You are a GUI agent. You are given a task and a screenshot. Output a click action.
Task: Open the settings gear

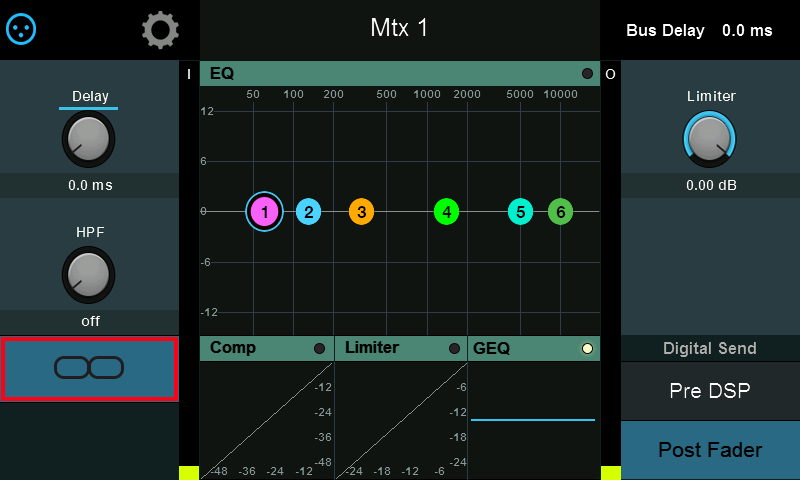[x=160, y=30]
